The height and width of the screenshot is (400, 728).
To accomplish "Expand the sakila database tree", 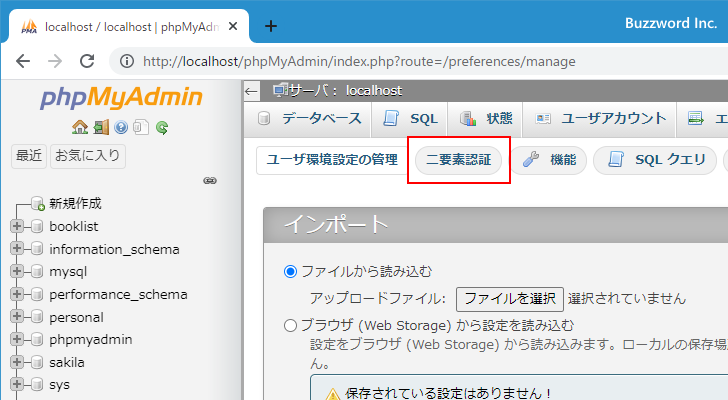I will pyautogui.click(x=17, y=362).
